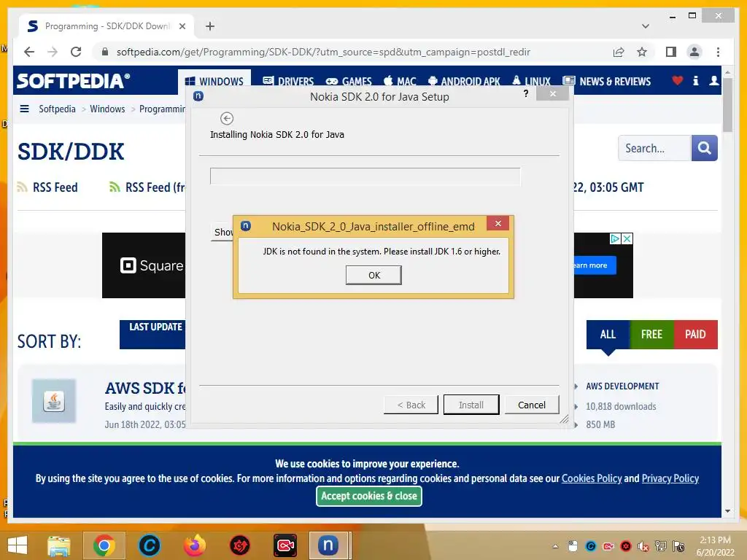Click the back arrow icon in Nokia SDK Setup
Viewport: 747px width, 560px height.
pyautogui.click(x=227, y=118)
